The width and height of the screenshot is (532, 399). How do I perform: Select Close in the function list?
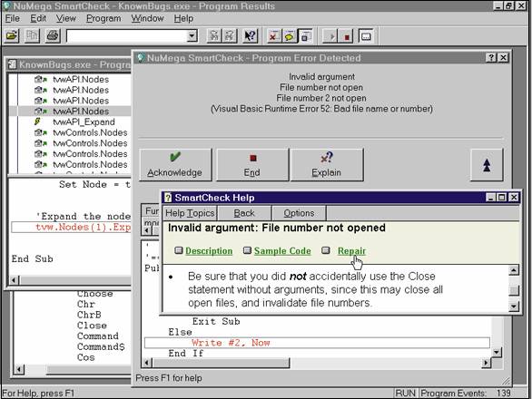pyautogui.click(x=92, y=326)
